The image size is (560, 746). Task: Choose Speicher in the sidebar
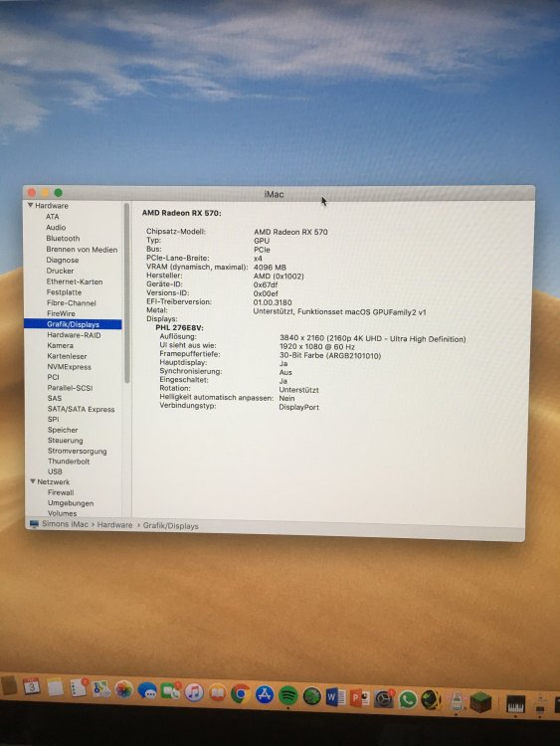click(x=63, y=430)
